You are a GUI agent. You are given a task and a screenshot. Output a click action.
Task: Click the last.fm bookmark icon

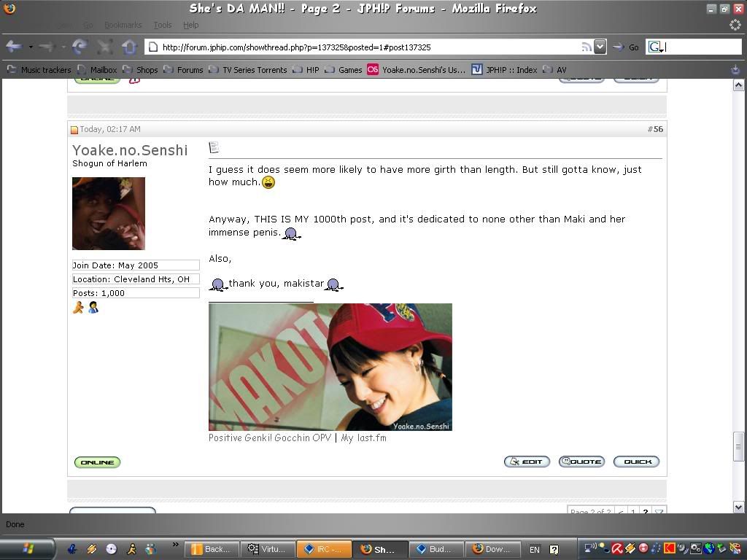click(373, 69)
